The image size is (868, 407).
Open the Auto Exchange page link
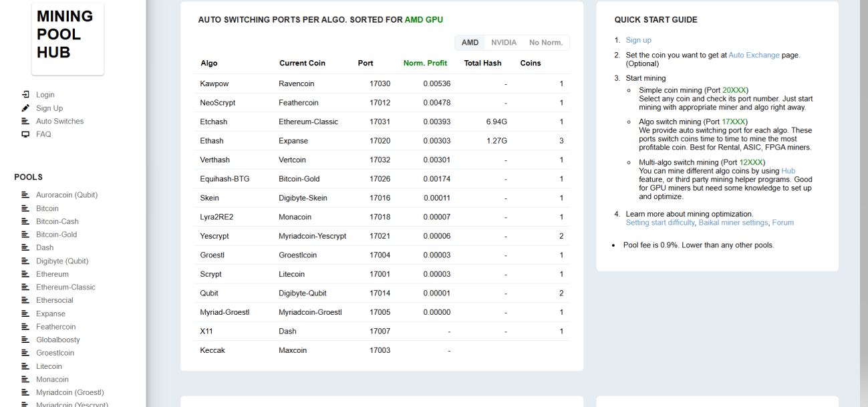[x=753, y=55]
